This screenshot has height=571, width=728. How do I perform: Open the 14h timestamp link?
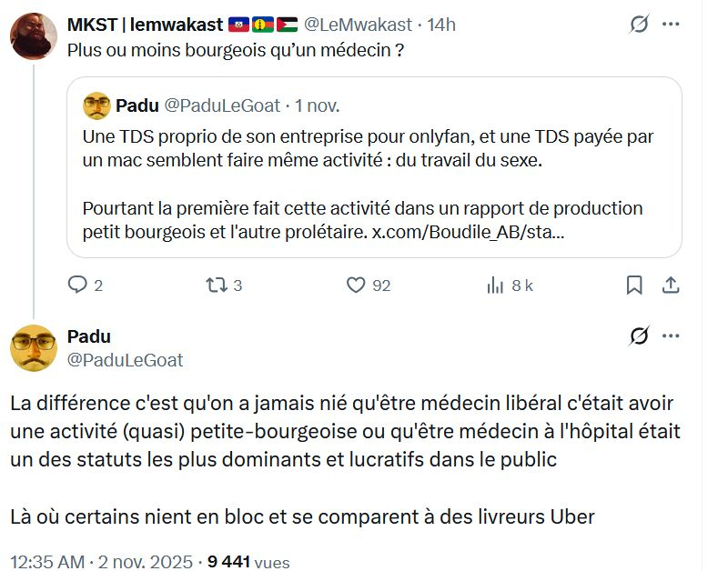point(441,25)
